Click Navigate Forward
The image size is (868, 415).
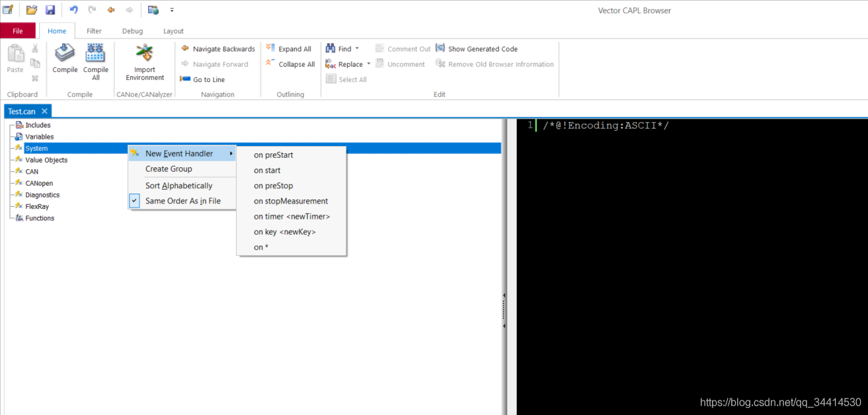click(x=215, y=64)
